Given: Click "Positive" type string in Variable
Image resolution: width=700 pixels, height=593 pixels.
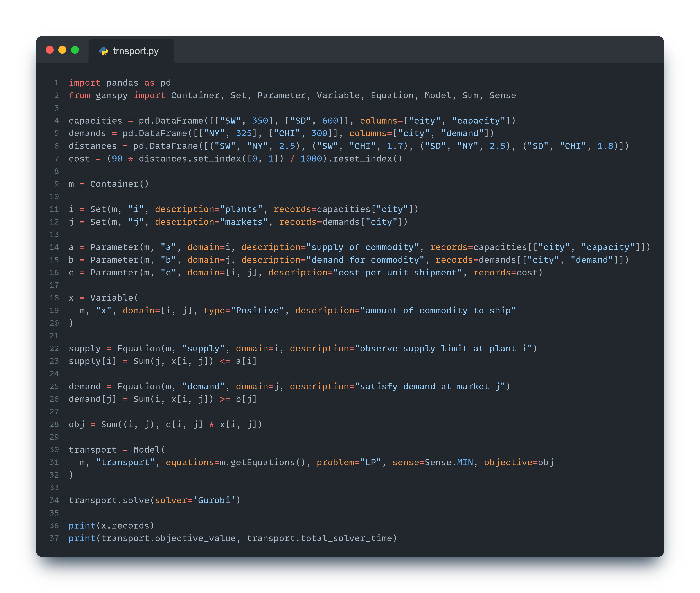Looking at the screenshot, I should click(x=257, y=310).
